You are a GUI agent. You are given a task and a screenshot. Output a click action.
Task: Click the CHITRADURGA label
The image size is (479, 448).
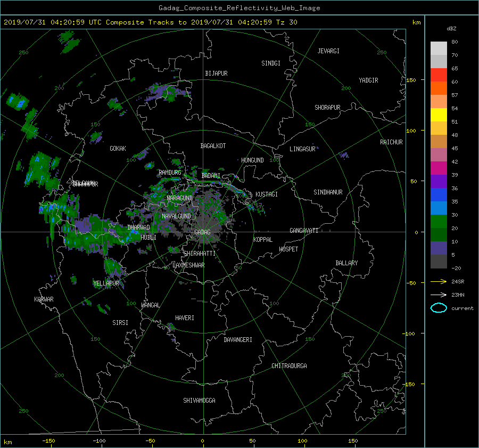pos(289,366)
